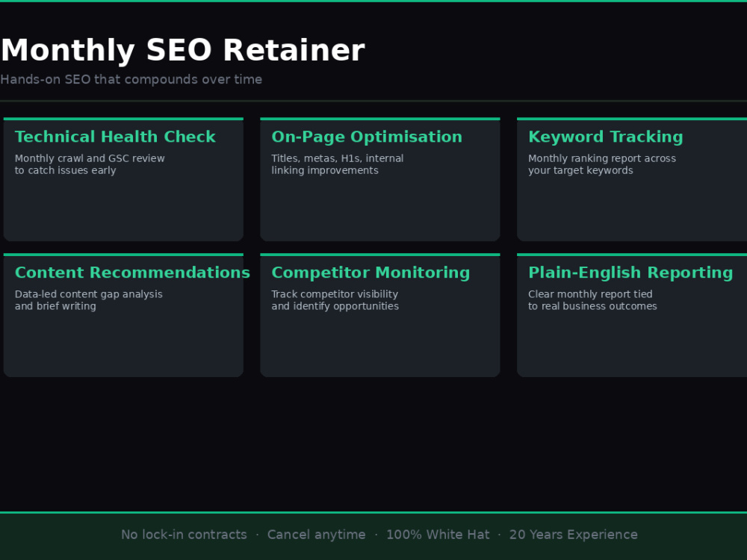Viewport: 747px width, 560px height.
Task: Click 'Cancel anytime' in footer
Action: (x=316, y=535)
